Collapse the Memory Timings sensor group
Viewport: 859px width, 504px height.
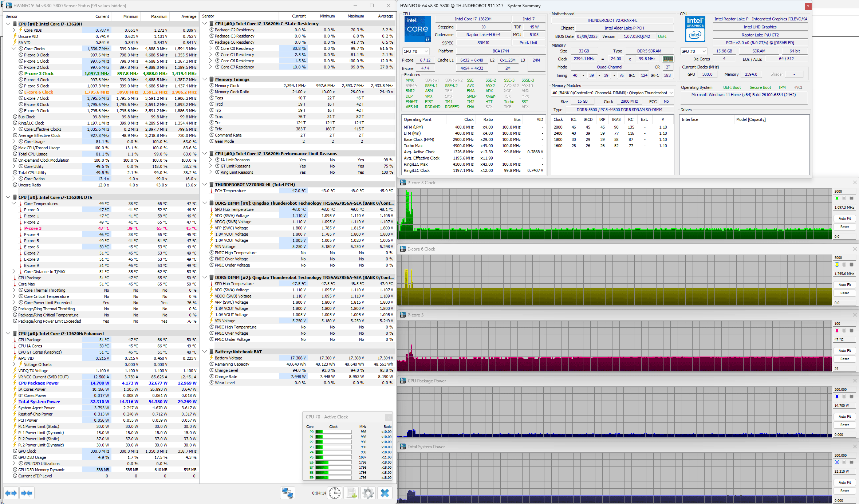tap(205, 79)
